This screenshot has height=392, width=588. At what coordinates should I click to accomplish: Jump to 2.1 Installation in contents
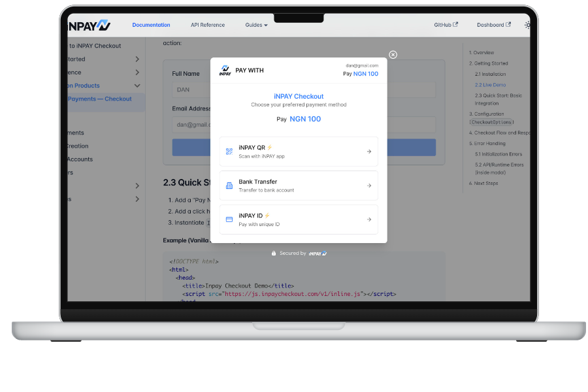point(490,74)
